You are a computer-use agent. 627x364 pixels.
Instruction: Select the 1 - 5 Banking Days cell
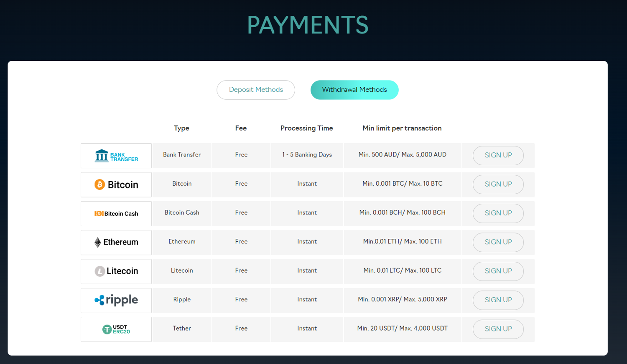pyautogui.click(x=307, y=155)
